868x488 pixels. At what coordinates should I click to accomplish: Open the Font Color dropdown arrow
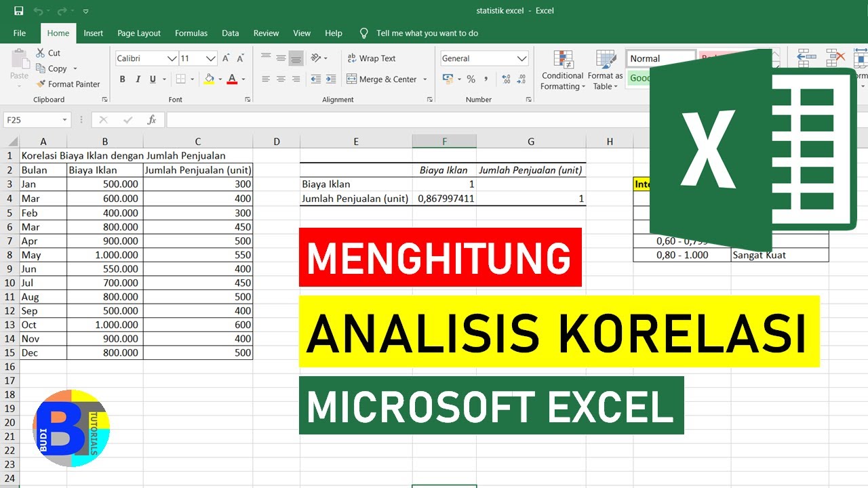coord(243,79)
